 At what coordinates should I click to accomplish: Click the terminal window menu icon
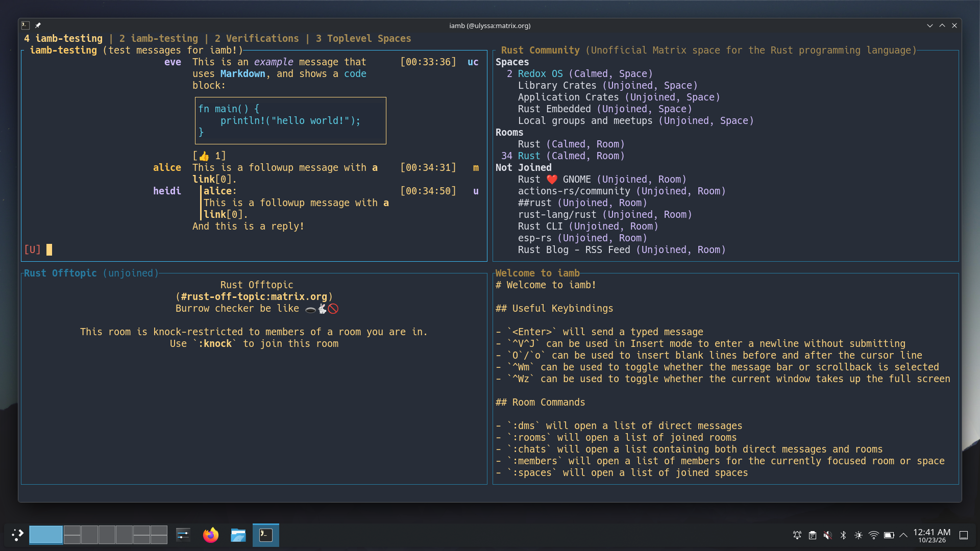click(26, 26)
